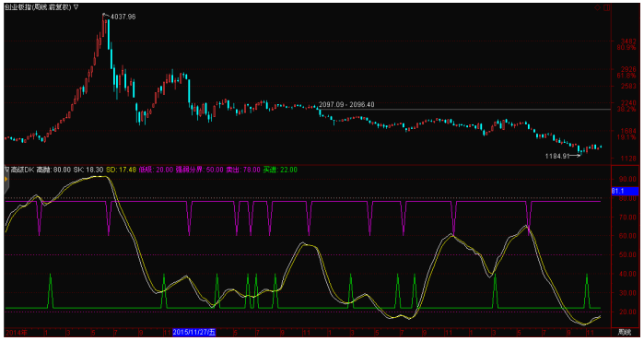This screenshot has width=644, height=341.
Task: Click the 38.2% Fibonacci level on the price scale
Action: (x=626, y=110)
